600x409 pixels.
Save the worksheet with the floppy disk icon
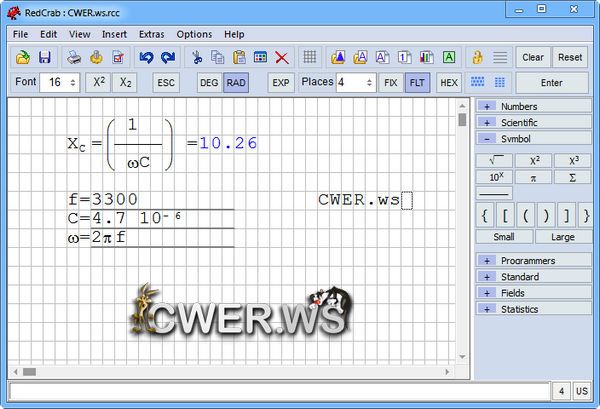tap(44, 58)
